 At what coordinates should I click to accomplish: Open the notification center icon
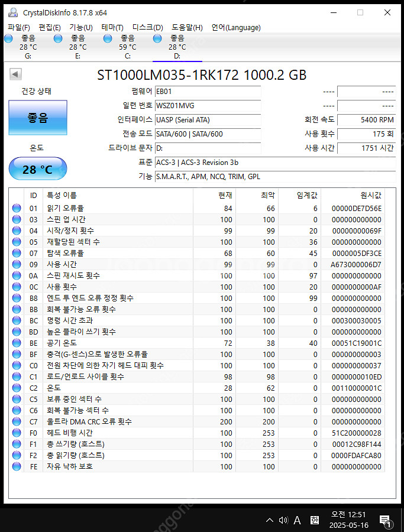(x=386, y=521)
